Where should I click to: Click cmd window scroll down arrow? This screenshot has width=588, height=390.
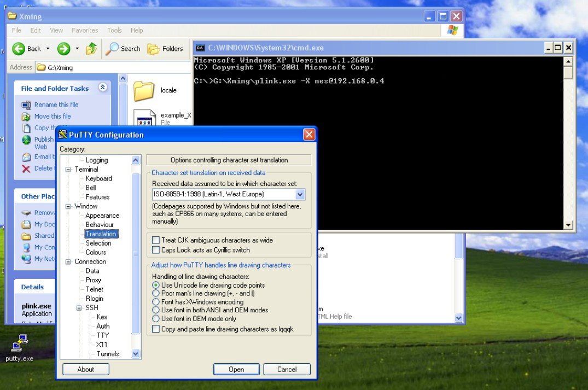(568, 225)
